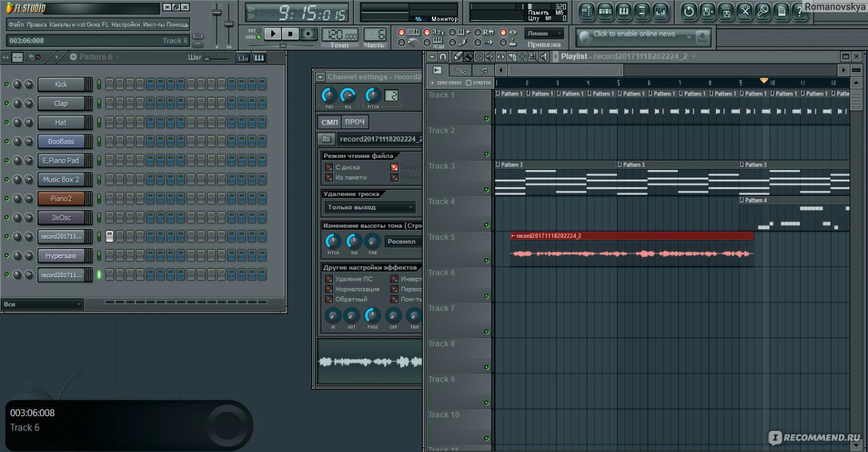Viewport: 868px width, 452px height.
Task: Select the ZERO-CROSS option
Action: (433, 83)
